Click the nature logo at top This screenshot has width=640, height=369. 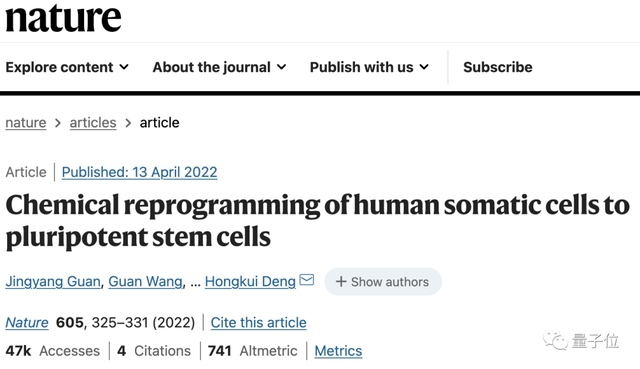point(63,17)
